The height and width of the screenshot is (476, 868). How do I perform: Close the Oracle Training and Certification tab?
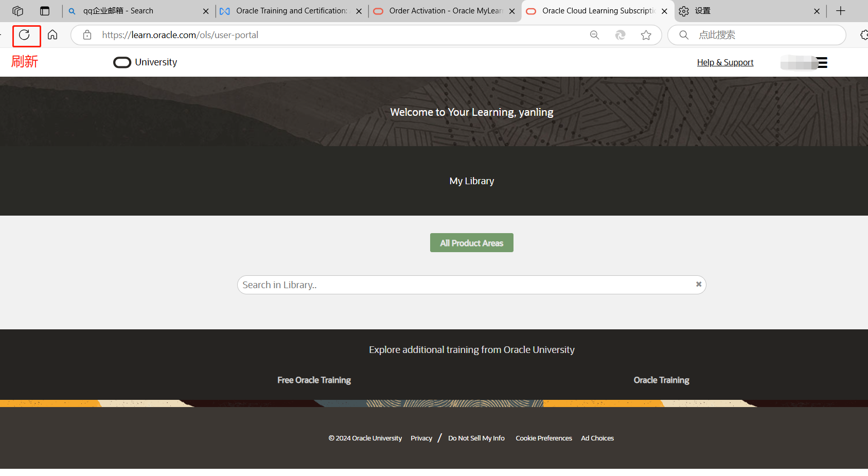(359, 11)
